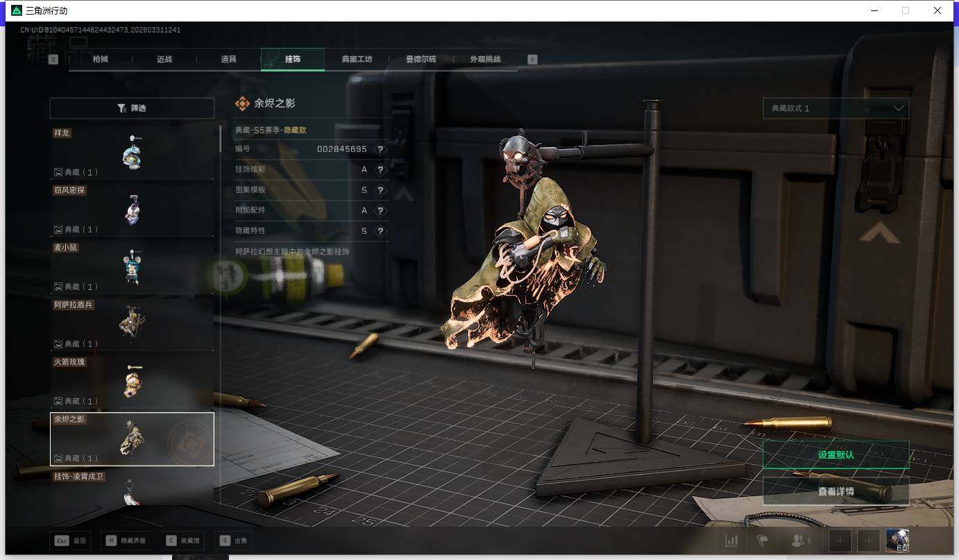Click 设置默认 set default button

click(x=835, y=455)
